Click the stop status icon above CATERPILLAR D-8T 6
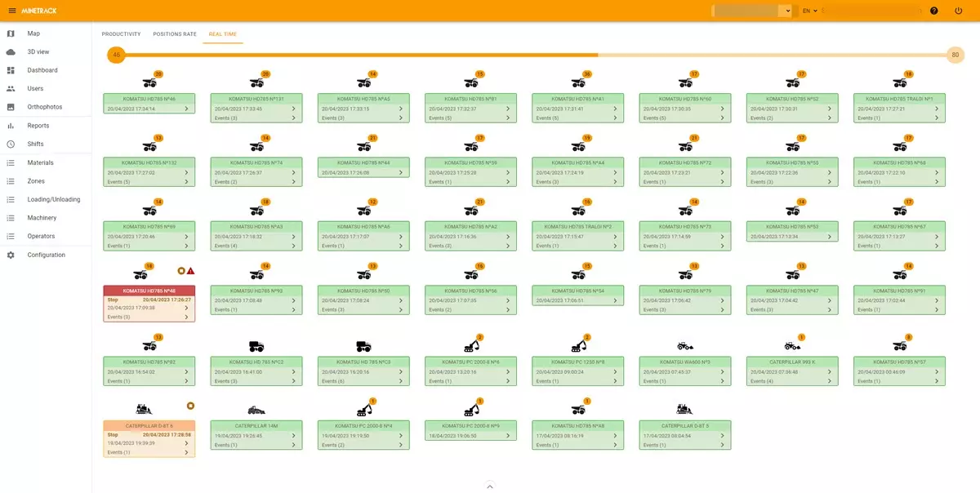Image resolution: width=980 pixels, height=493 pixels. tap(190, 406)
